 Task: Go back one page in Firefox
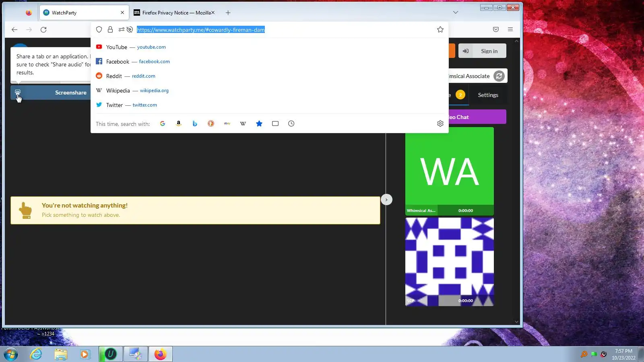click(14, 29)
